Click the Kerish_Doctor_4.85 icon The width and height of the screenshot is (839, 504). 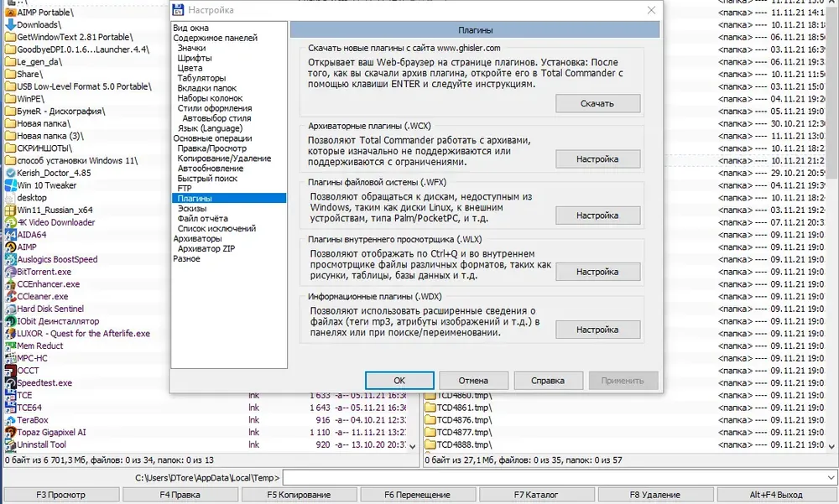point(10,173)
